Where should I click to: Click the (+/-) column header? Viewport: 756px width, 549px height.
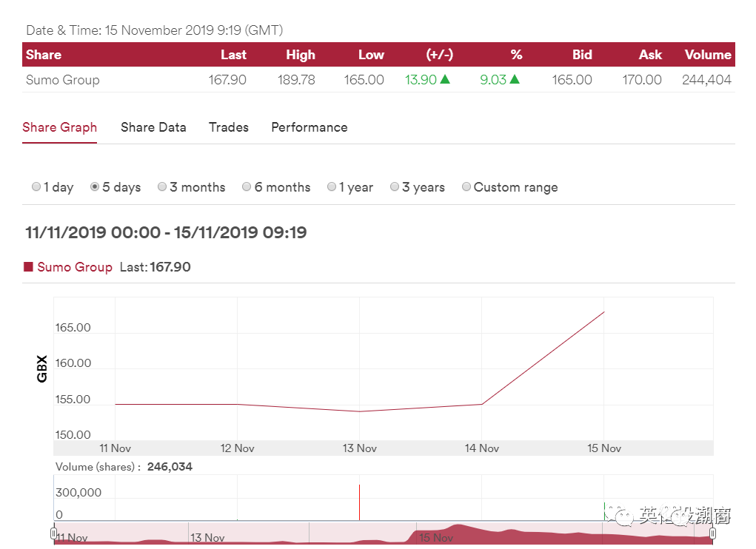click(x=439, y=55)
